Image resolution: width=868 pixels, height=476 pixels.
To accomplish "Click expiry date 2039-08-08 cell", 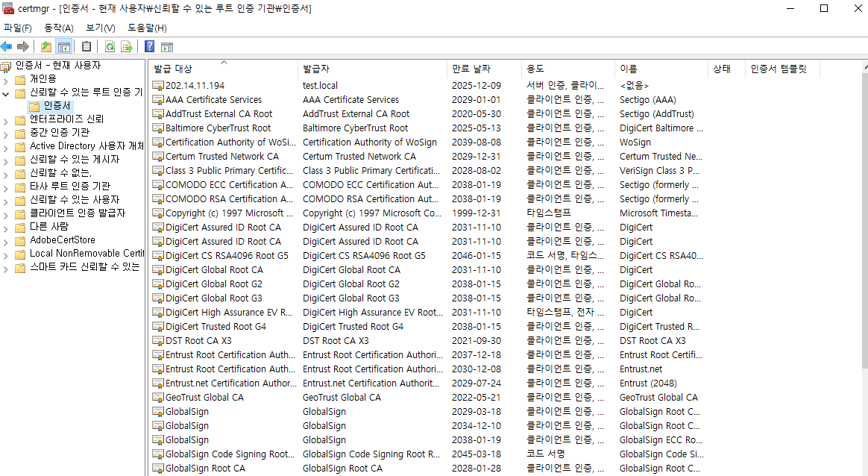I will [x=476, y=143].
